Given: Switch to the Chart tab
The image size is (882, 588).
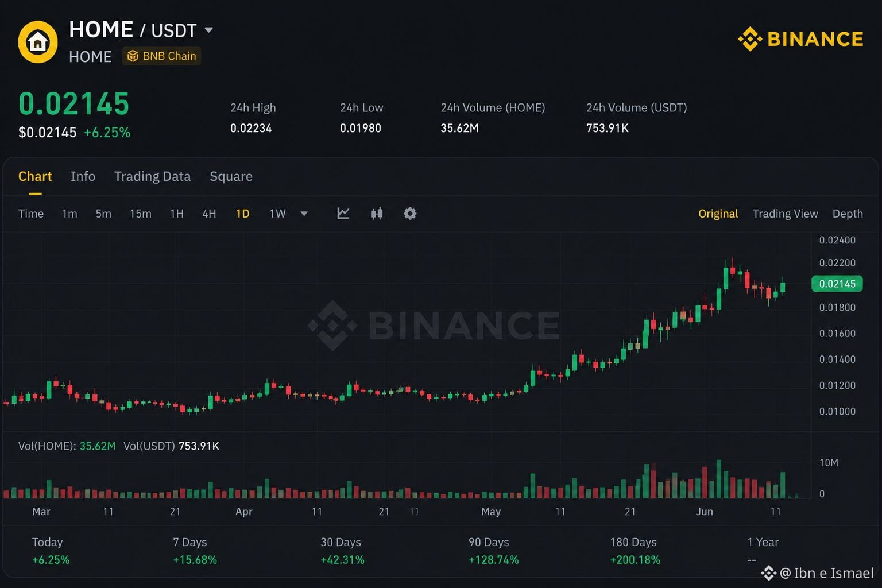Looking at the screenshot, I should pos(35,176).
